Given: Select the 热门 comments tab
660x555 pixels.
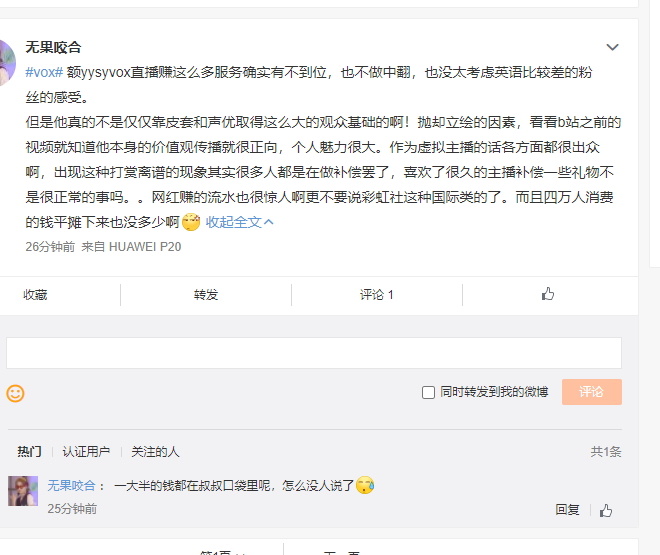Looking at the screenshot, I should point(29,451).
